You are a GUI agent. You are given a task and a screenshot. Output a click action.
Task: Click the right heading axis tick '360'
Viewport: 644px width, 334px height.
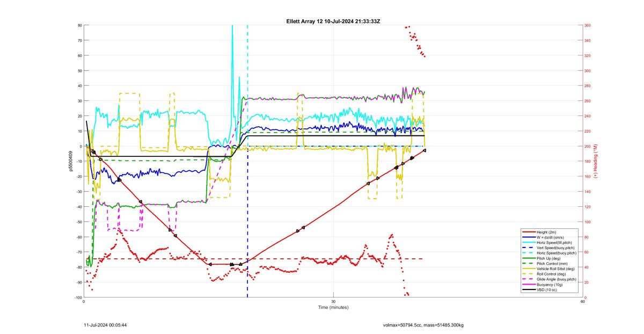point(588,25)
